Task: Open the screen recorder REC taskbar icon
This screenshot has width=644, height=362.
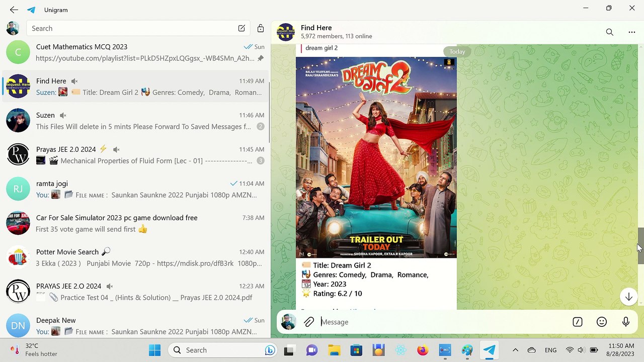Action: (x=445, y=350)
